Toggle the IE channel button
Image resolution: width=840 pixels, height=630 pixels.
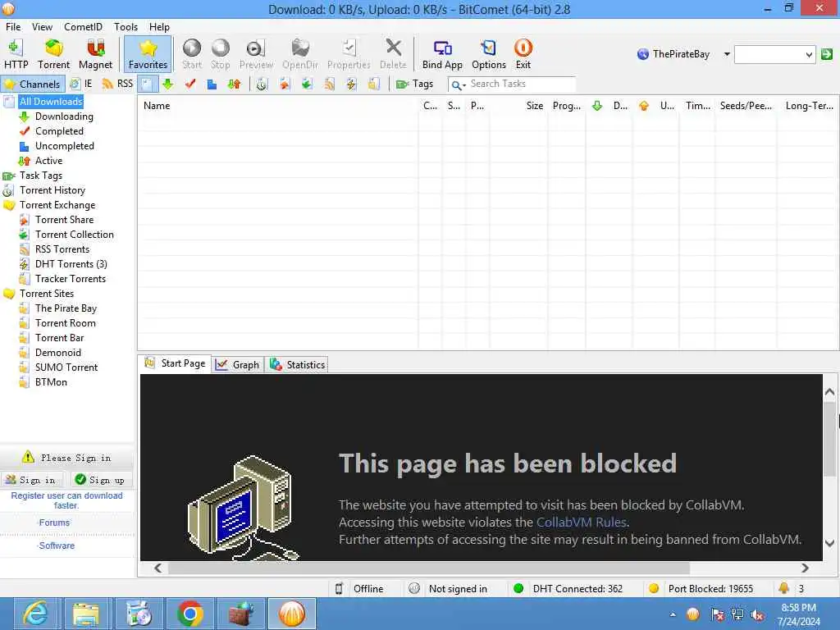81,84
